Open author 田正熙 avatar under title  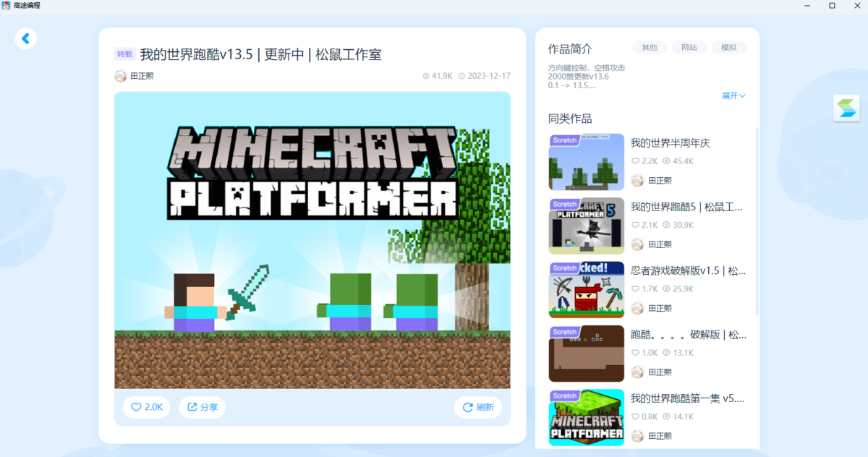point(120,76)
